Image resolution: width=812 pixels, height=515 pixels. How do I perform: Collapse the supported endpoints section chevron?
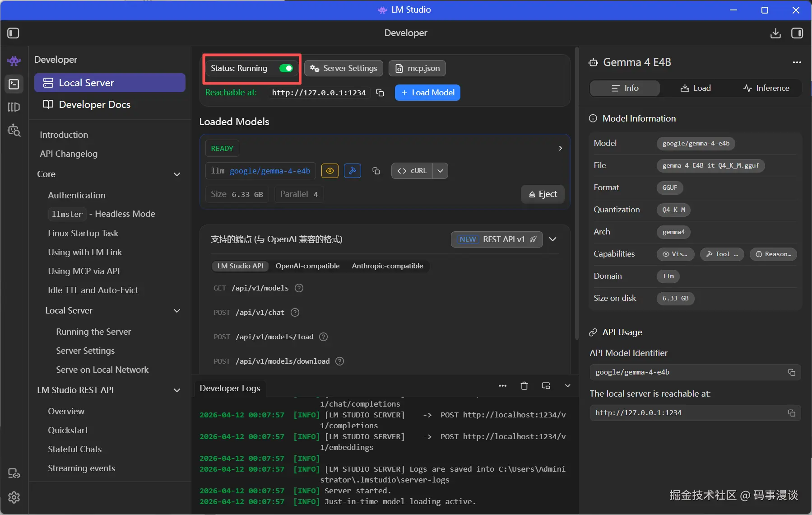552,239
